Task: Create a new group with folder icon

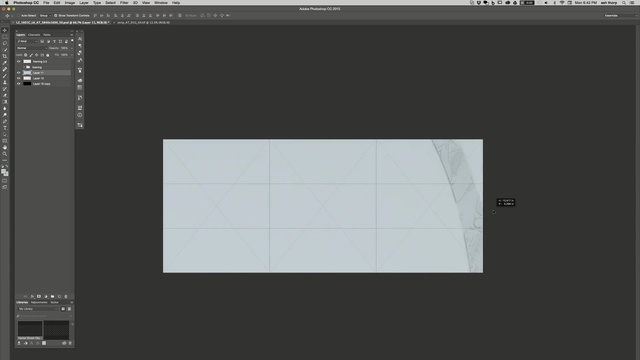Action: coord(52,296)
